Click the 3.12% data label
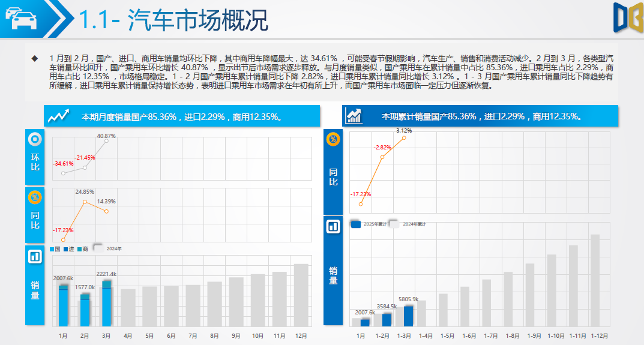The height and width of the screenshot is (345, 644). tap(404, 131)
